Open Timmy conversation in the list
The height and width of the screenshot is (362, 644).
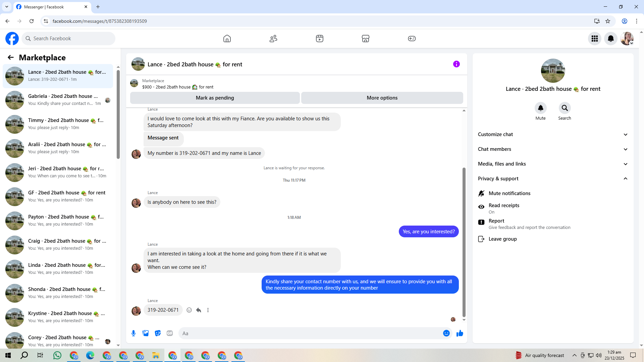pyautogui.click(x=58, y=124)
